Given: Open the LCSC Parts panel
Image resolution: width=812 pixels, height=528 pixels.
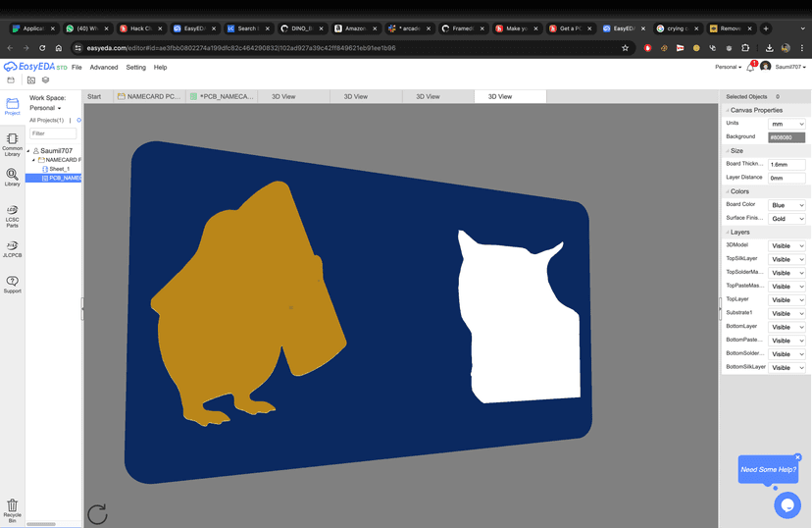Looking at the screenshot, I should coord(12,216).
